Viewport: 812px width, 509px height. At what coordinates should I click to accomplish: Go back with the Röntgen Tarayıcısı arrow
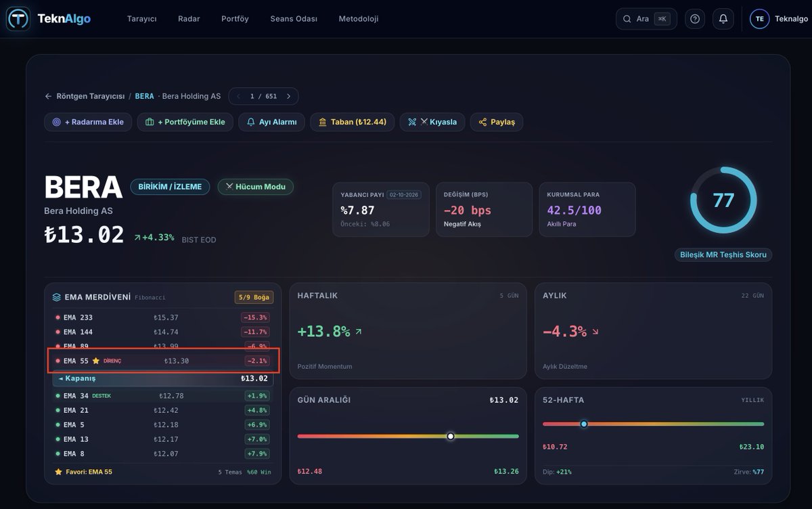point(48,96)
